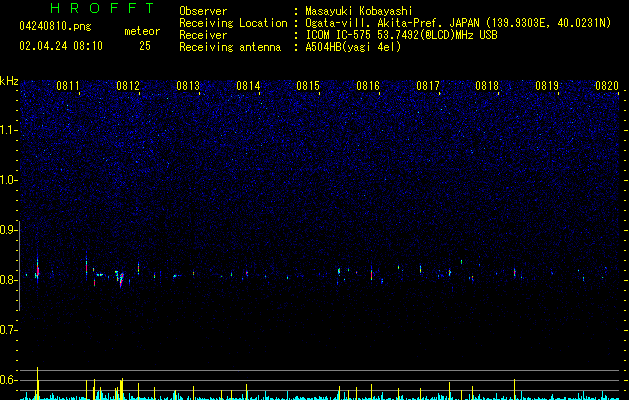Click the Ogata-vill. Akita-Pref. JAPAN location text
Viewport: 629px width, 400px height.
(458, 23)
